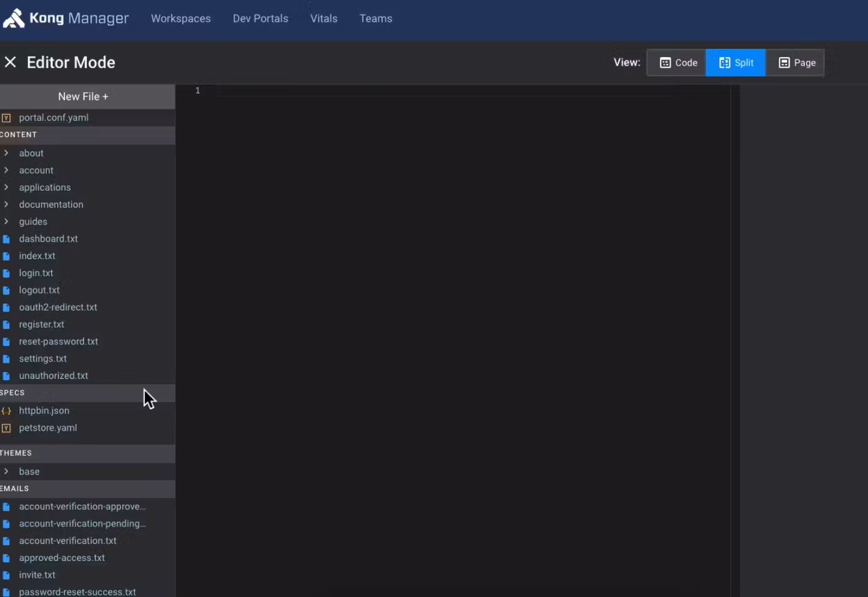Expand the documentation folder chevron
Viewport: 868px width, 597px height.
point(6,204)
